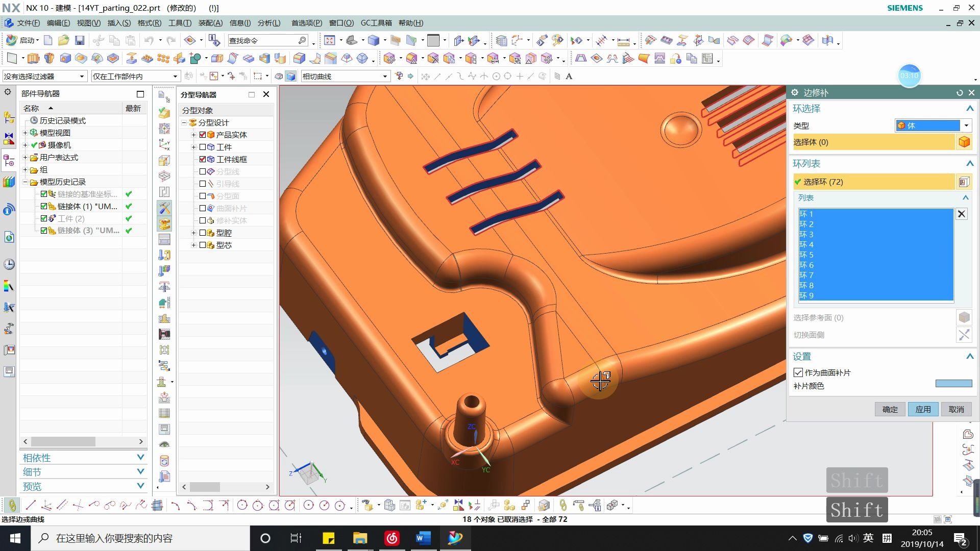
Task: Open the 装配(A) menu
Action: pyautogui.click(x=210, y=23)
